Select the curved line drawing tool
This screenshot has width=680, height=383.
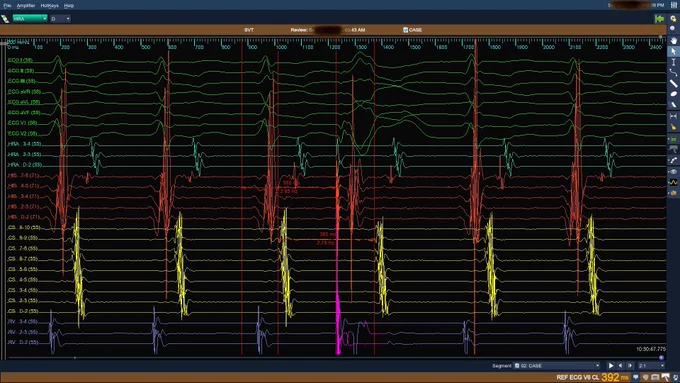[673, 72]
